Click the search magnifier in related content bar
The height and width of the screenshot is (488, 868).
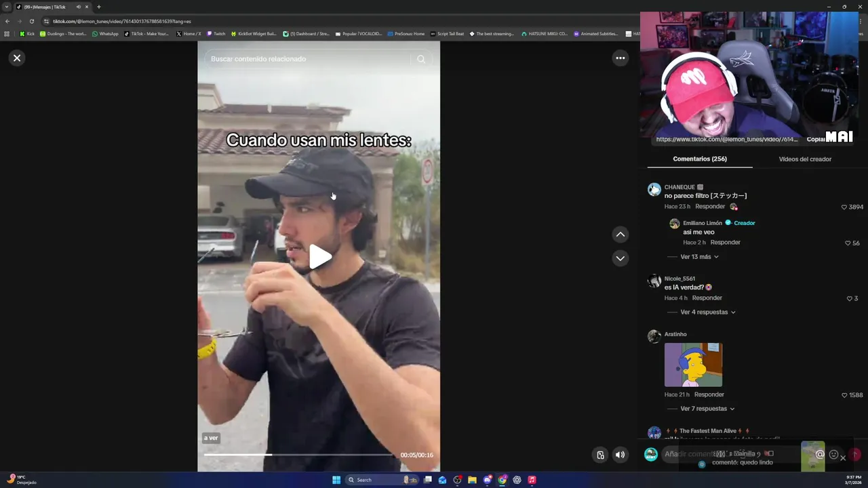click(421, 59)
